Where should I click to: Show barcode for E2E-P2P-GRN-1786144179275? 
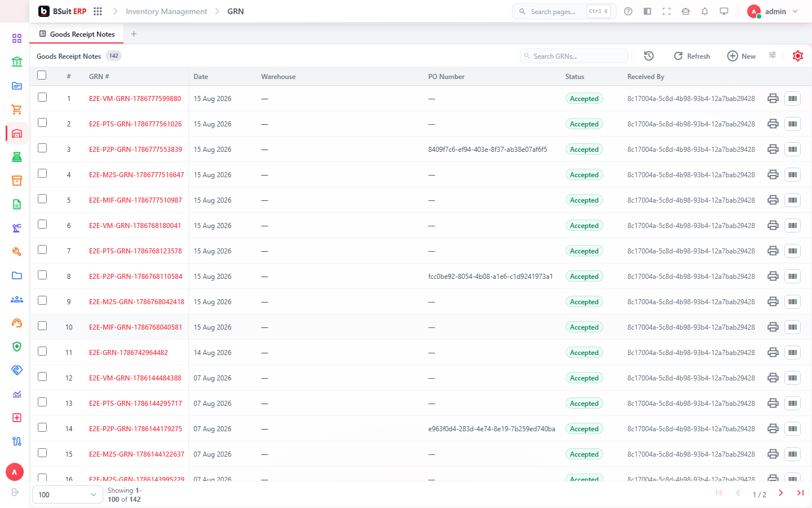coord(792,428)
